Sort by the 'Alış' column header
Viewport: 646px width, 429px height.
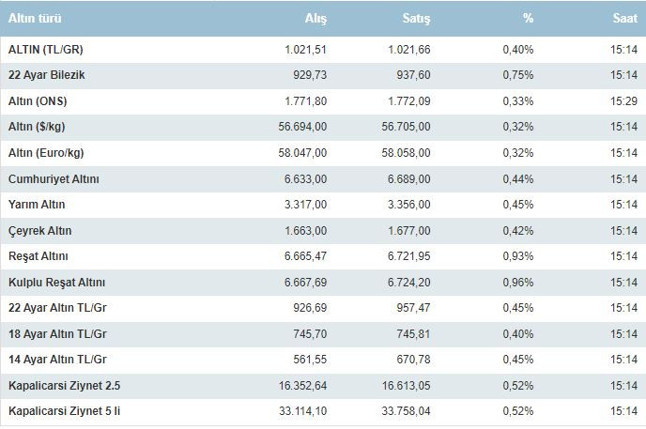(x=315, y=19)
